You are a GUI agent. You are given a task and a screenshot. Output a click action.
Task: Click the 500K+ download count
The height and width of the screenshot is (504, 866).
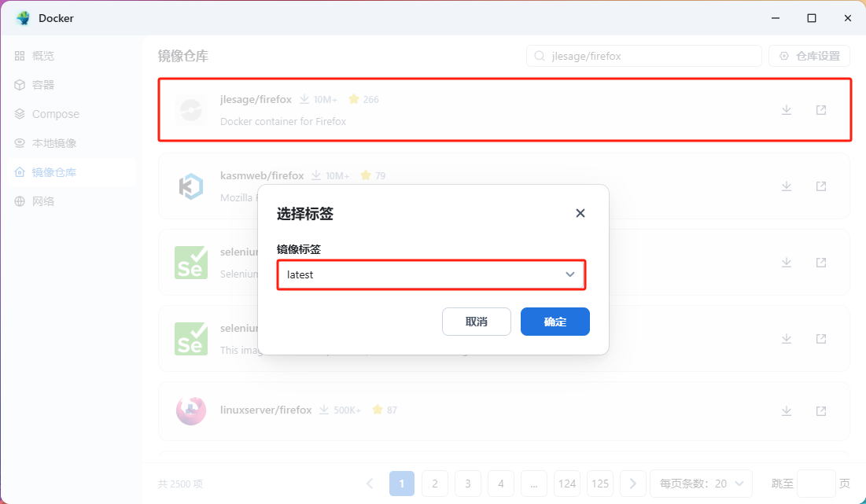click(348, 410)
